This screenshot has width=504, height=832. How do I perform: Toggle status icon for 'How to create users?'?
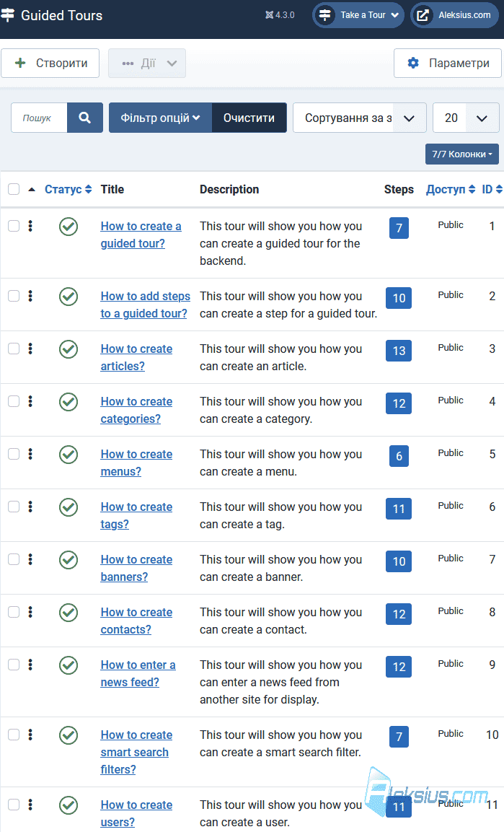[x=68, y=805]
